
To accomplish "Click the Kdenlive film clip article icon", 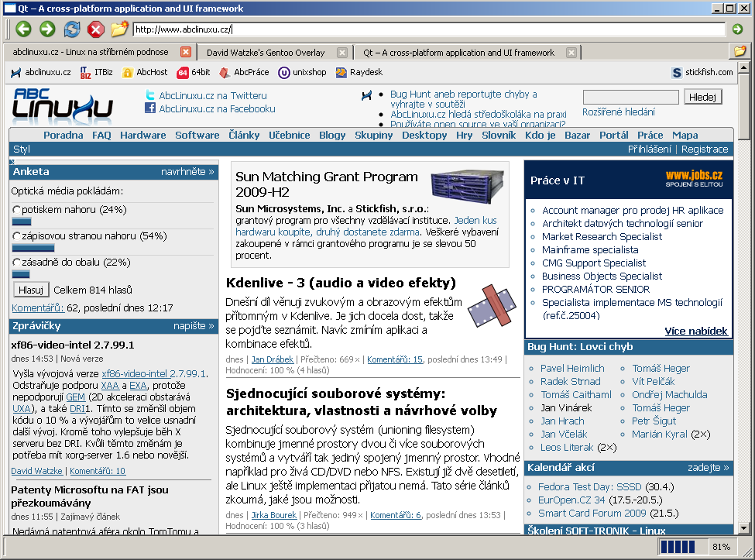I will [492, 306].
